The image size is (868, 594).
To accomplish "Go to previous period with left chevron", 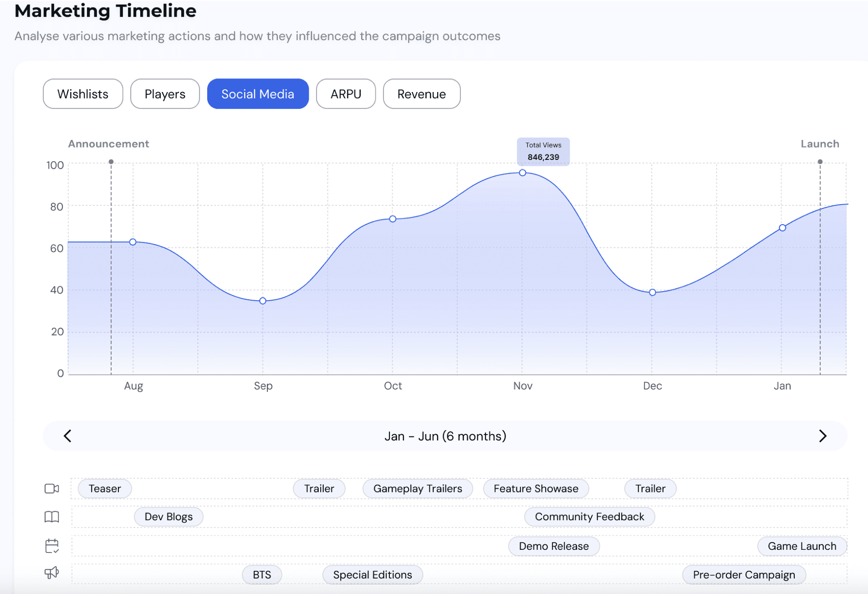I will pos(67,436).
